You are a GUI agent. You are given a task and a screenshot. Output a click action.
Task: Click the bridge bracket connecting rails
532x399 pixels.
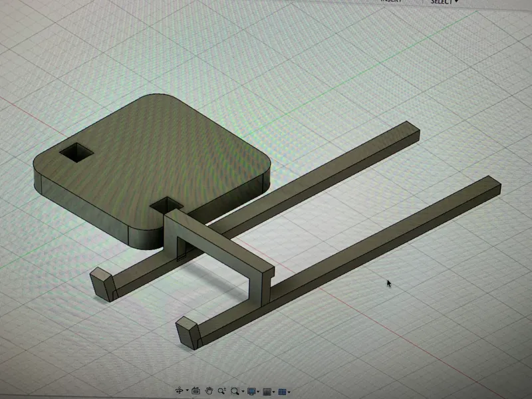tap(217, 244)
